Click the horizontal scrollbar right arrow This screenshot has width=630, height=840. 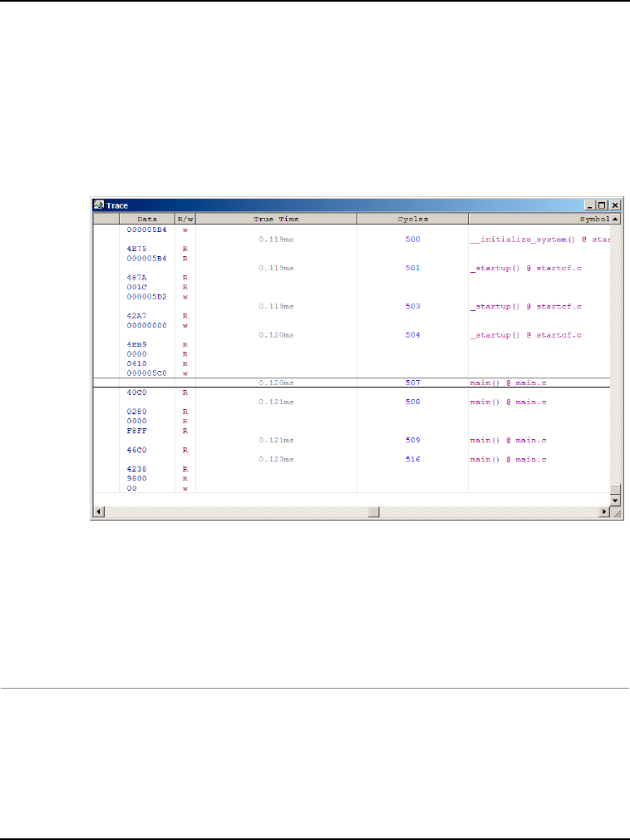pyautogui.click(x=604, y=511)
